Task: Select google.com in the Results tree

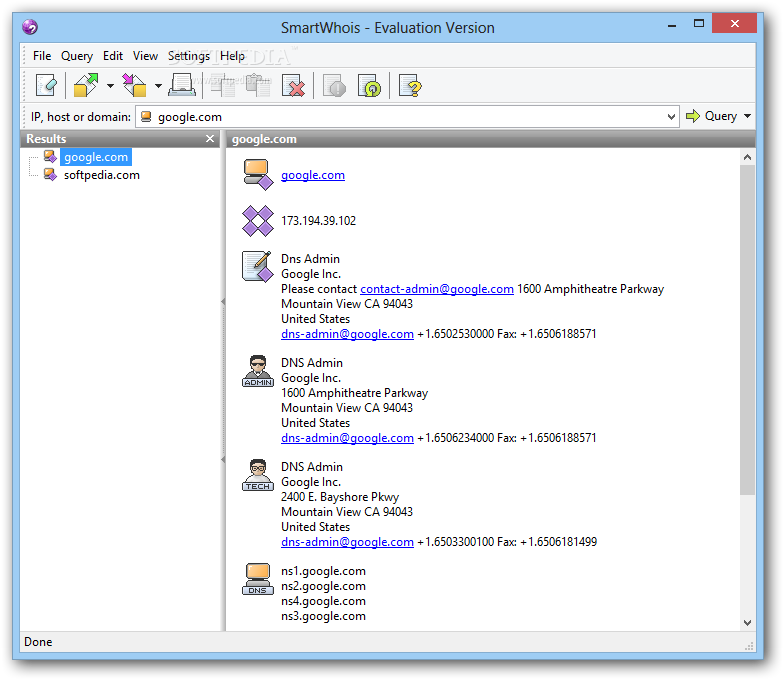Action: (96, 157)
